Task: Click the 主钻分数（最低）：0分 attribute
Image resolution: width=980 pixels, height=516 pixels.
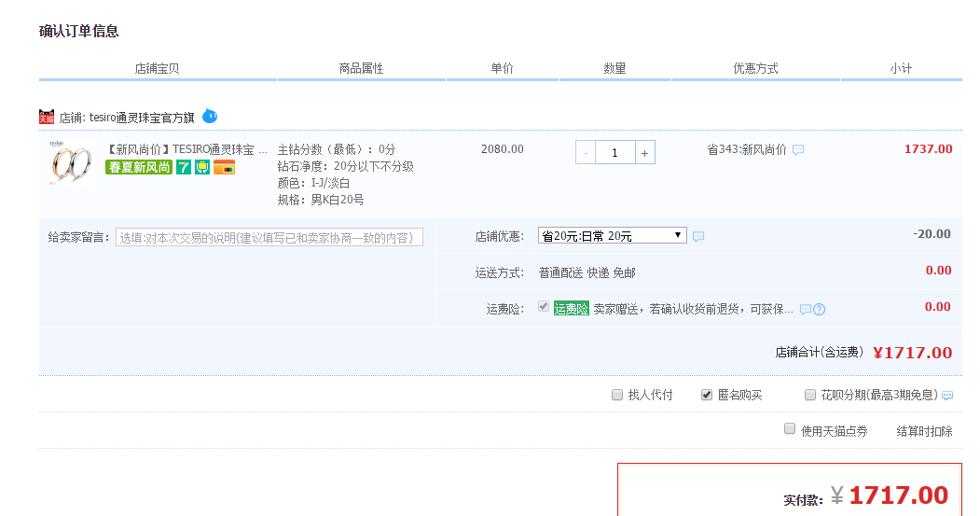Action: point(337,149)
